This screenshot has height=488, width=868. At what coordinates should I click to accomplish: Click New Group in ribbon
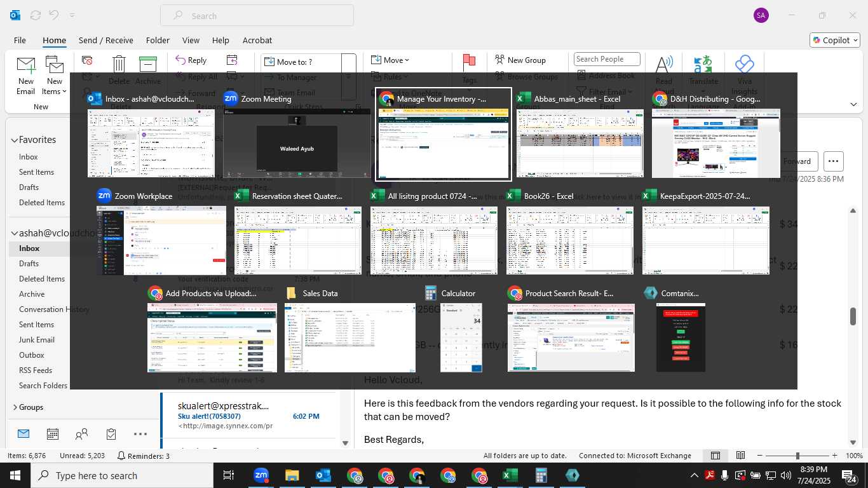(x=520, y=60)
